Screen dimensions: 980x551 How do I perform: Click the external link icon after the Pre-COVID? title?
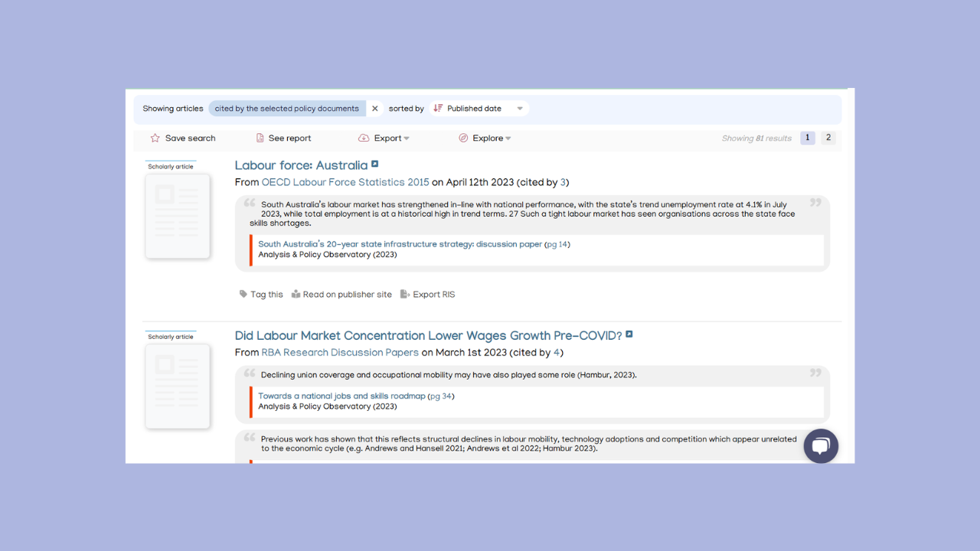click(x=629, y=334)
